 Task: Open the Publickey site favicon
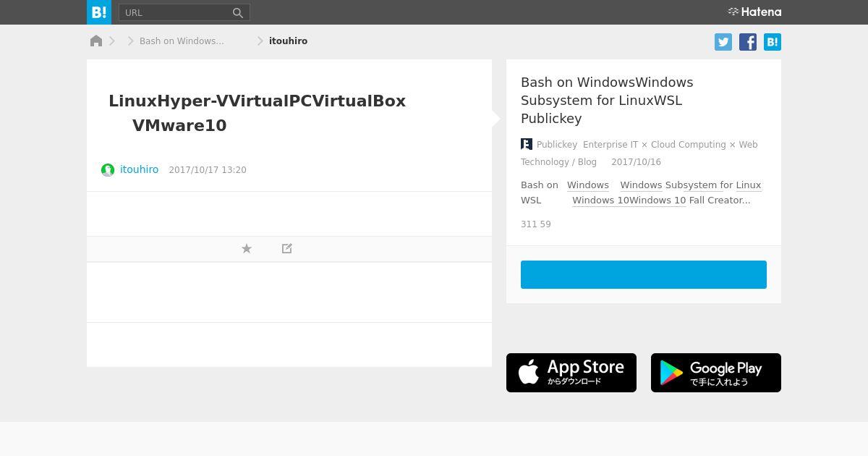point(527,145)
